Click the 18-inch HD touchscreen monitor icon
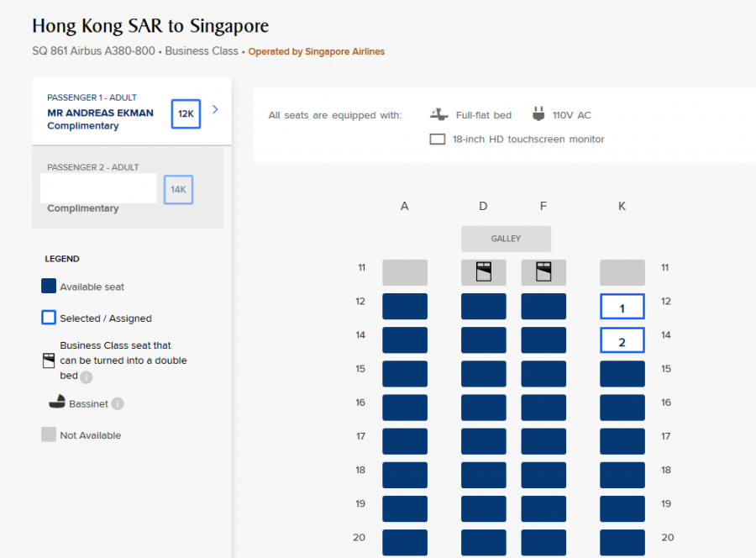 point(437,139)
